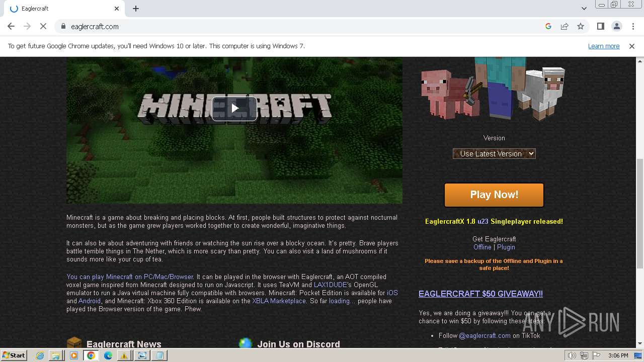Open a new browser tab

136,9
